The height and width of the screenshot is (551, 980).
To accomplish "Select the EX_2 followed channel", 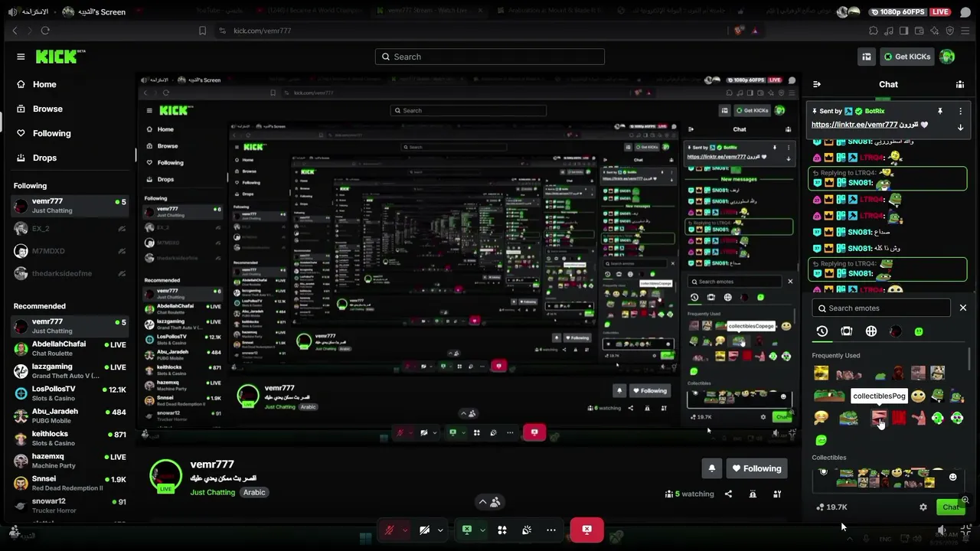I will (69, 228).
